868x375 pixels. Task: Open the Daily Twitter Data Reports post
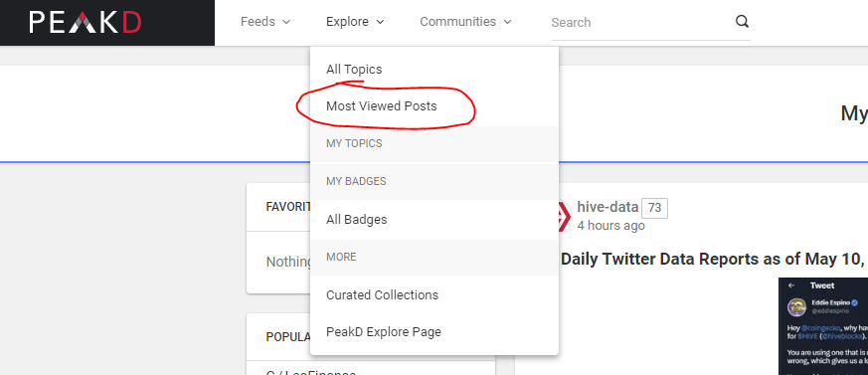coord(714,259)
